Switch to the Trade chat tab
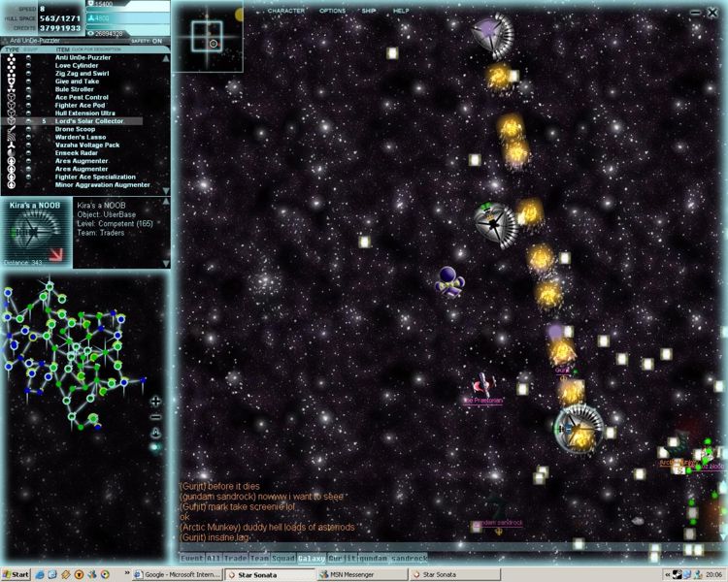728x582 pixels. coord(235,558)
